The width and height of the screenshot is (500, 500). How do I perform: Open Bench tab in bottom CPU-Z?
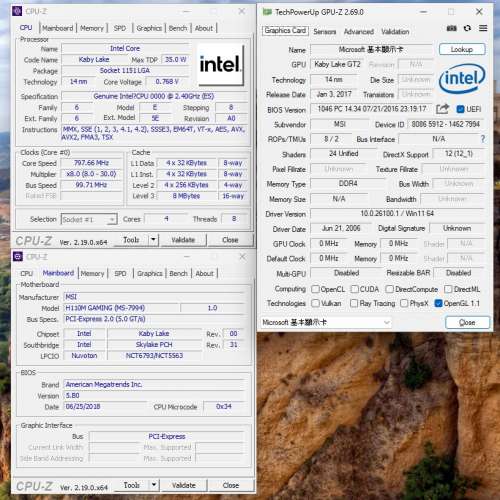tap(178, 274)
